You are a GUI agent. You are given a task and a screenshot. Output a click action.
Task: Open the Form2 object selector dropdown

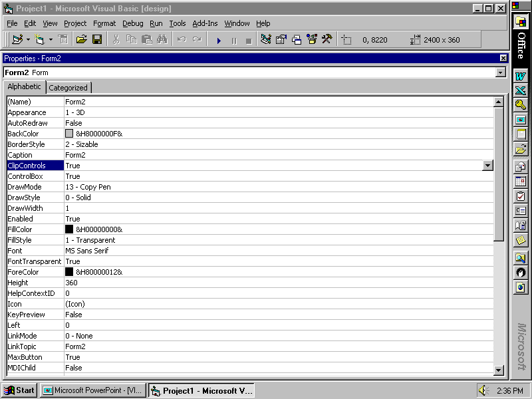click(x=501, y=72)
